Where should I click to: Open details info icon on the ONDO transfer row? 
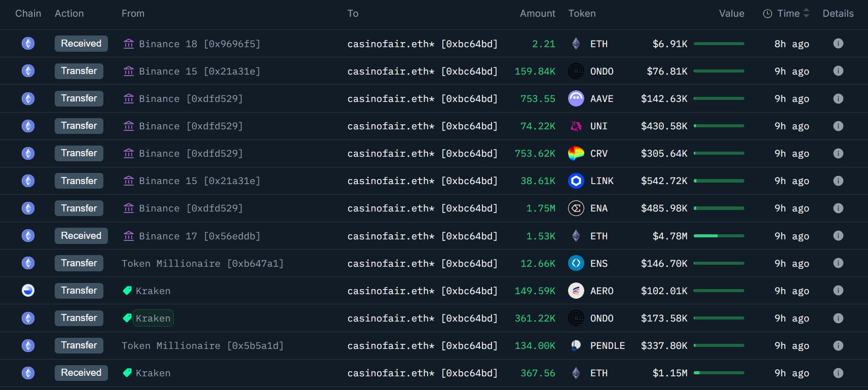pyautogui.click(x=838, y=71)
